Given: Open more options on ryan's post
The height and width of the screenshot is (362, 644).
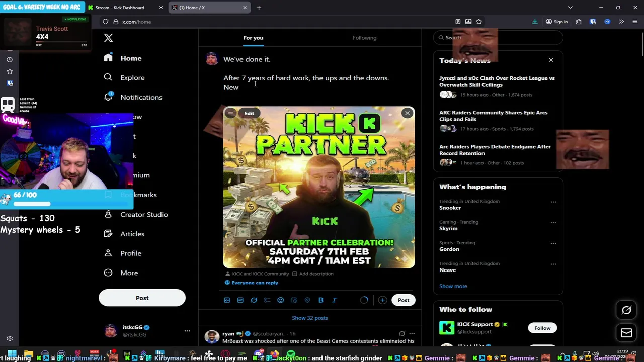Looking at the screenshot, I should click(x=412, y=333).
